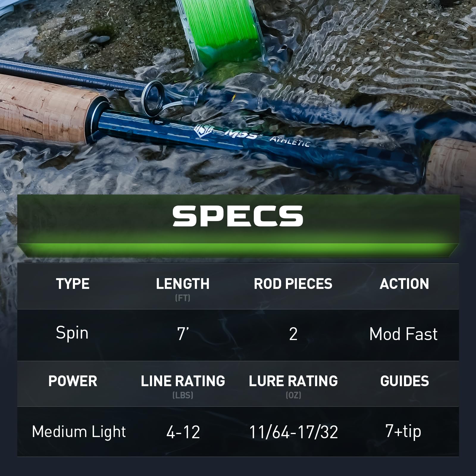Click the 4-12 line rating value
Image resolution: width=476 pixels, height=476 pixels.
pos(183,432)
